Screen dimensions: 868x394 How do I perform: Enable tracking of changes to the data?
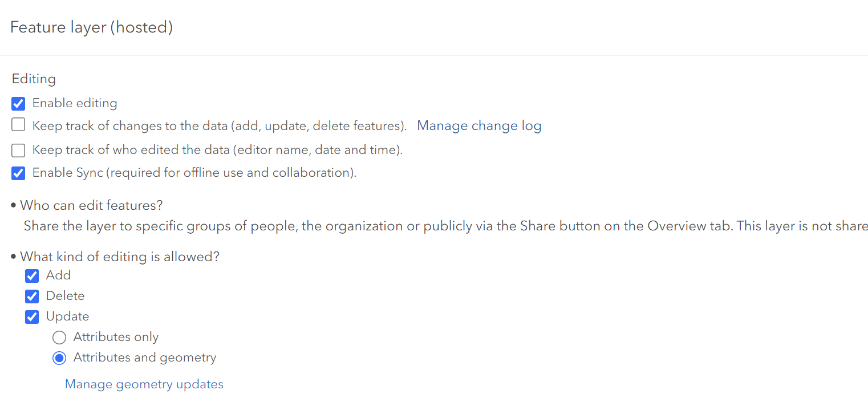pyautogui.click(x=18, y=125)
